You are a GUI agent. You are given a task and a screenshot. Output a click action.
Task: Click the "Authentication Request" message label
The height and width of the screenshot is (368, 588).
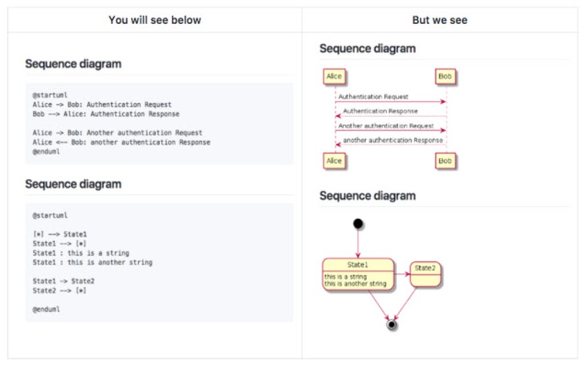click(x=373, y=97)
